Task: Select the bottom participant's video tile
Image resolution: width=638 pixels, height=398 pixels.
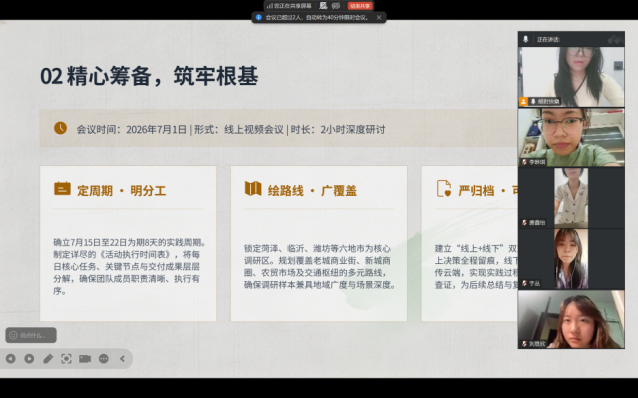Action: [x=571, y=319]
